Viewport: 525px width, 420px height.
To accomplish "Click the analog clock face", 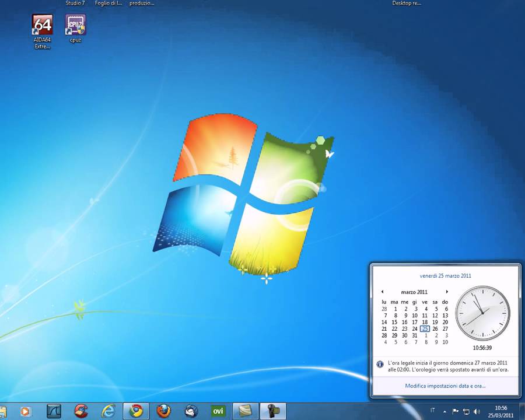I will coord(482,313).
